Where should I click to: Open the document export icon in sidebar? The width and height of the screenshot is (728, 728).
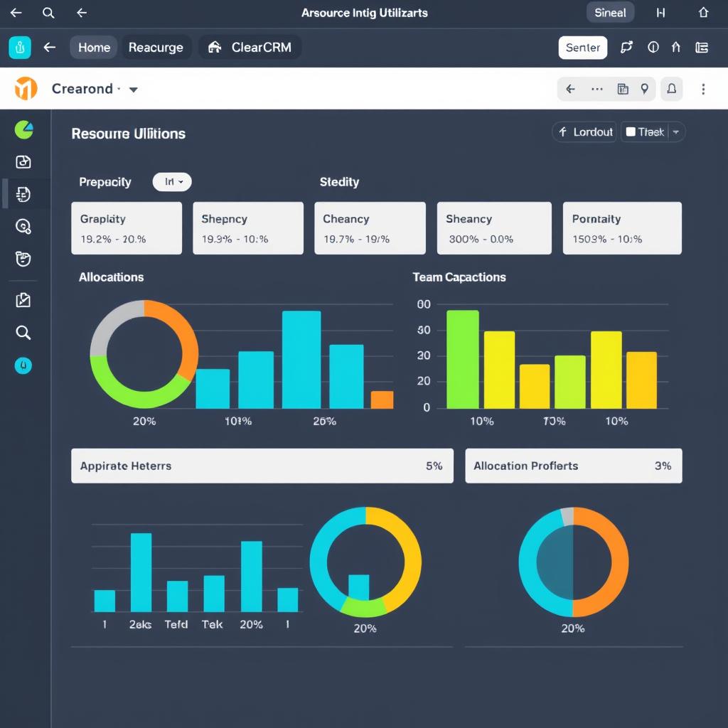(23, 161)
